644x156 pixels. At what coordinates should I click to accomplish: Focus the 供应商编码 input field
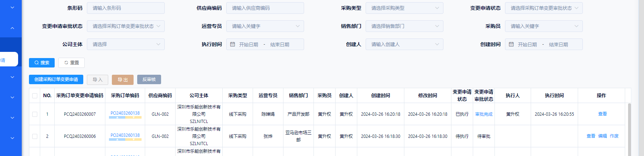(265, 8)
